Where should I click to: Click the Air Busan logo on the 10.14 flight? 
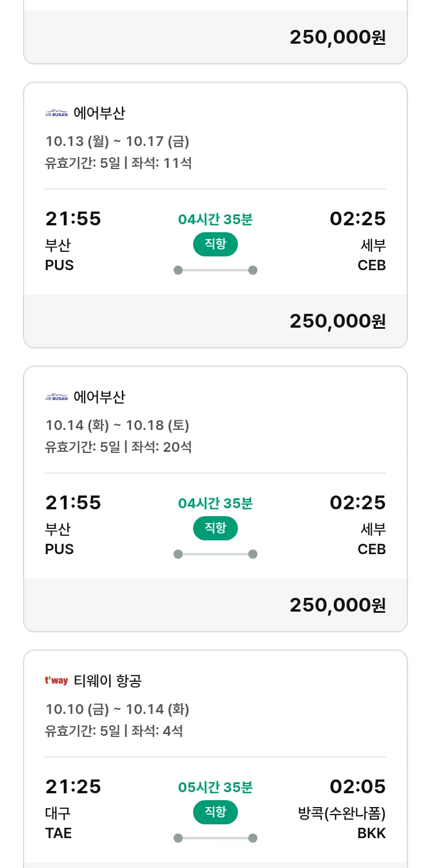coord(56,397)
